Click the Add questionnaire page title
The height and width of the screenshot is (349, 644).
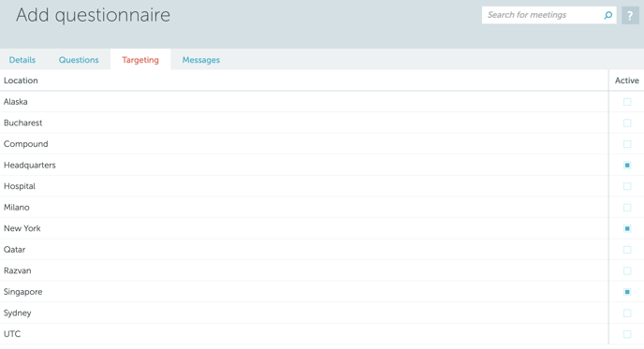coord(93,15)
